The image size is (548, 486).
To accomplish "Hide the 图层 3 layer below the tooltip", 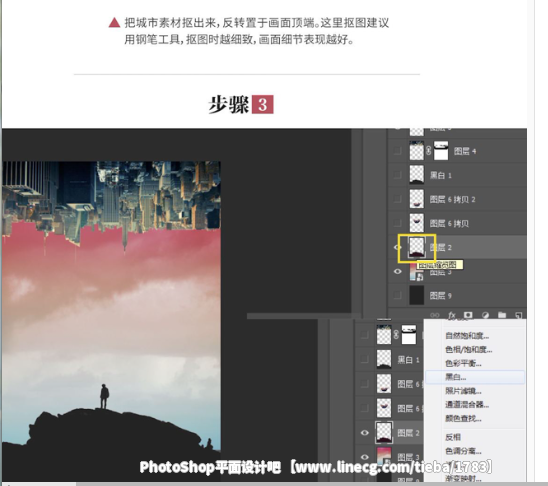I will click(397, 271).
